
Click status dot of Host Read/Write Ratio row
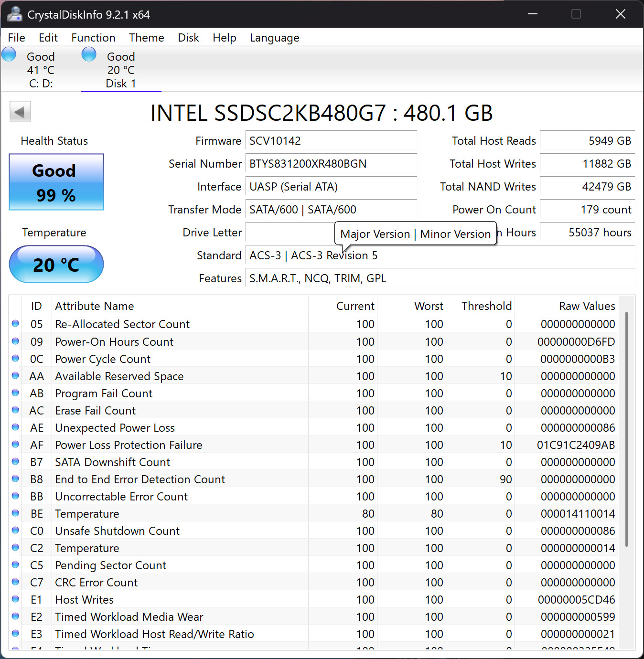15,634
